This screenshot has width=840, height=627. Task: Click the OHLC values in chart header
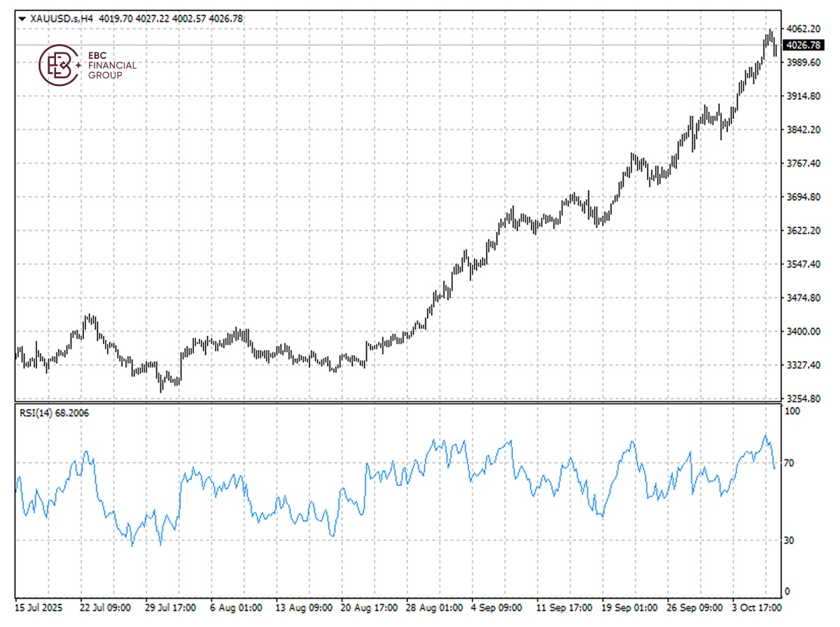171,19
